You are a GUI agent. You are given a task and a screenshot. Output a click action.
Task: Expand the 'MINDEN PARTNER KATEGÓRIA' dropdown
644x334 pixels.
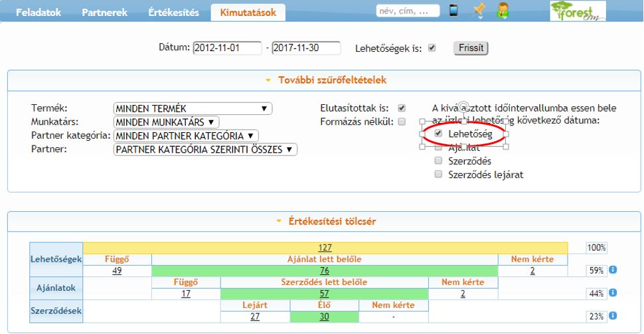tap(186, 135)
